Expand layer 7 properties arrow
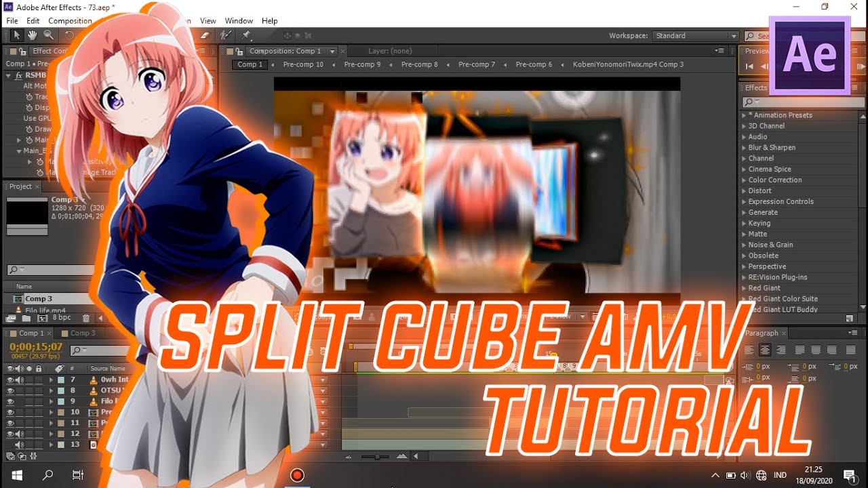The image size is (868, 488). coord(51,380)
